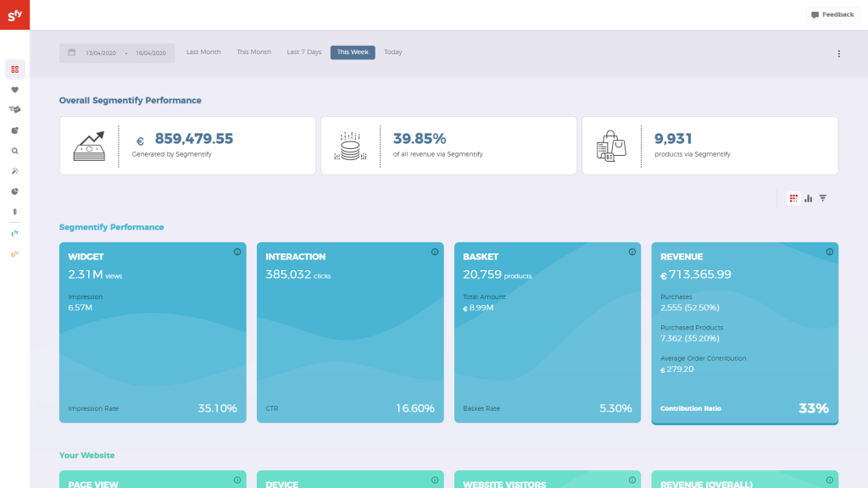Show info for the Interaction card
Screen dimensions: 868x488
(x=435, y=252)
